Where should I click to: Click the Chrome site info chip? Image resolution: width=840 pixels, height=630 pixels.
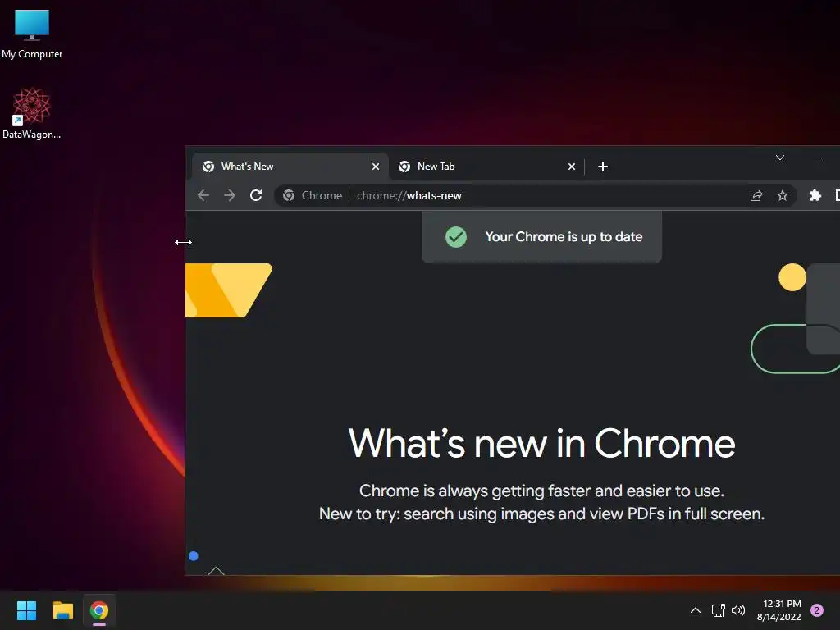point(313,195)
